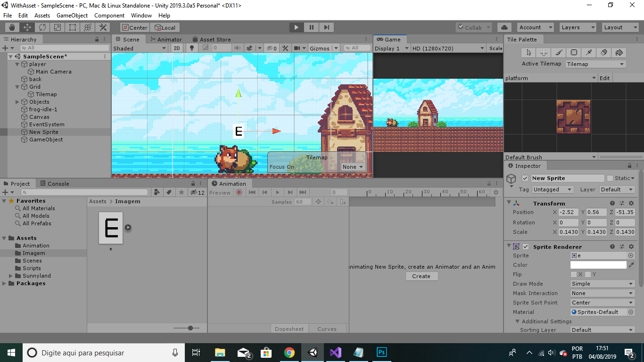Open the Animation timeline settings gear
The image size is (644, 362).
495,192
